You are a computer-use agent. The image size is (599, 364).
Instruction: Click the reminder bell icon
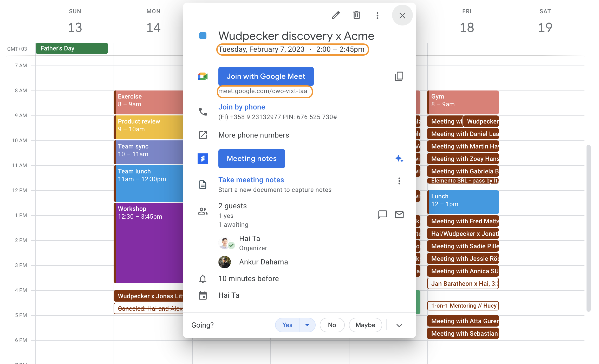point(203,278)
